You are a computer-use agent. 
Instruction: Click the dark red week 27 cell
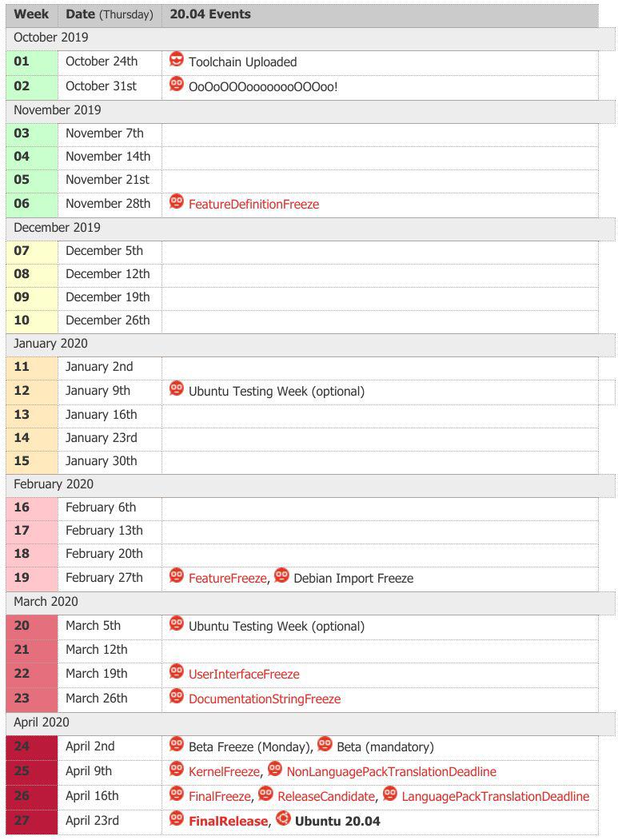(32, 822)
